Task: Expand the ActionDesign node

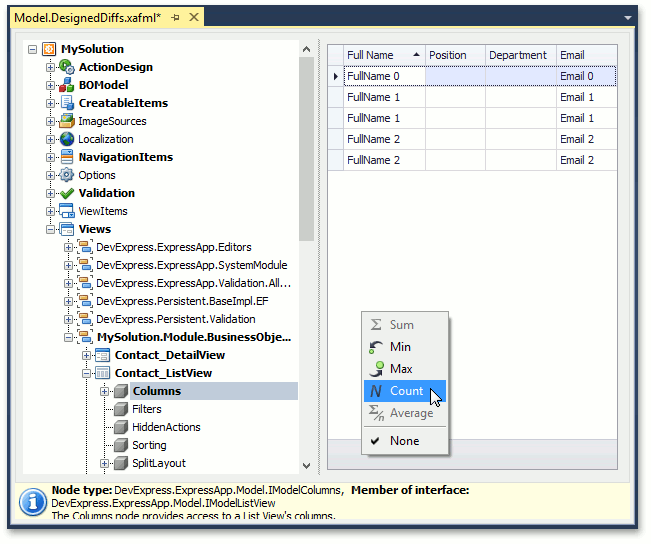Action: tap(50, 67)
